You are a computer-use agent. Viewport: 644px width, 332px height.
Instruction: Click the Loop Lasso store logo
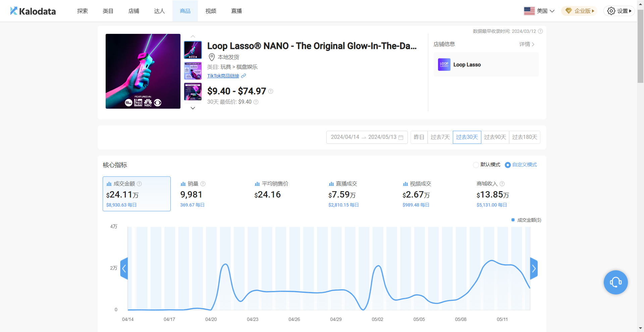pyautogui.click(x=444, y=65)
